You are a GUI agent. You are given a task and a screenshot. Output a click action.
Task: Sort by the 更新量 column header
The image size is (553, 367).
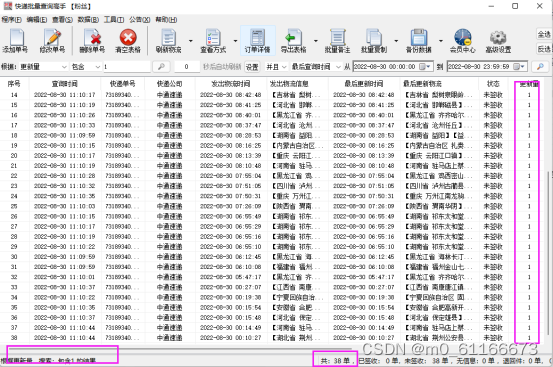(529, 84)
